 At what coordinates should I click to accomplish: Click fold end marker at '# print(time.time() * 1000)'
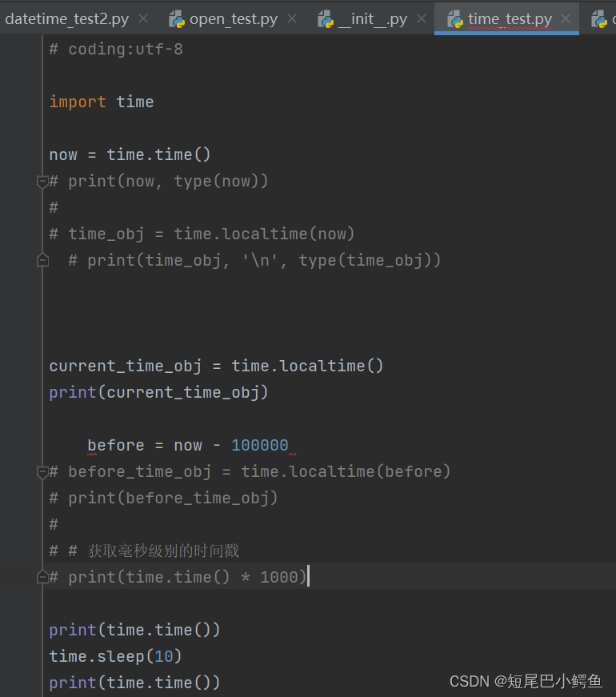(x=42, y=576)
